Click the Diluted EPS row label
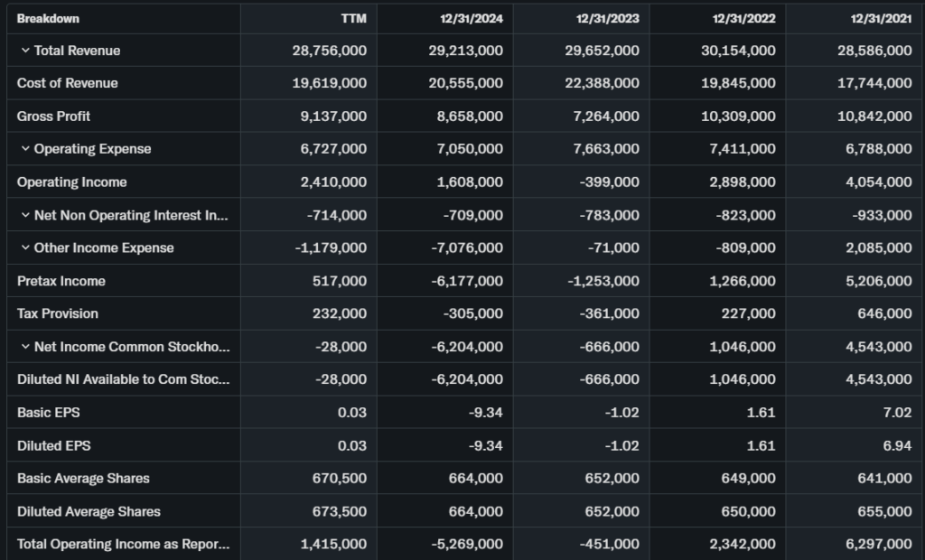The image size is (925, 560). [53, 445]
